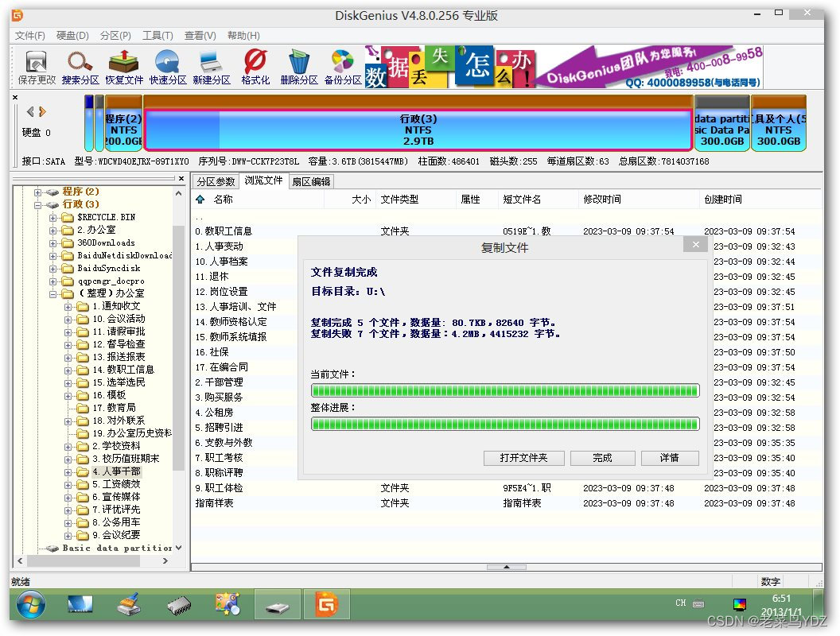Close the disk map pane with X
The image size is (840, 636).
pyautogui.click(x=15, y=98)
